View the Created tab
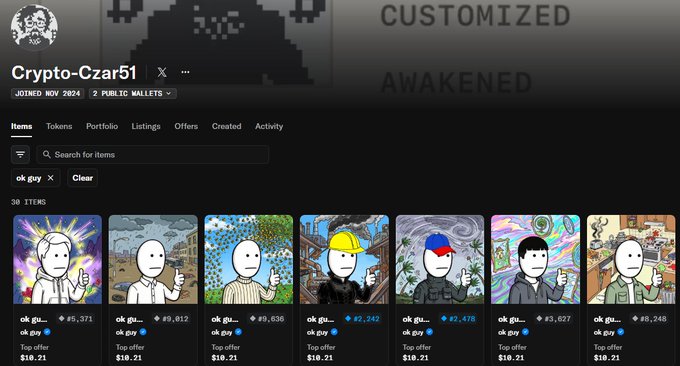680x366 pixels. tap(226, 126)
